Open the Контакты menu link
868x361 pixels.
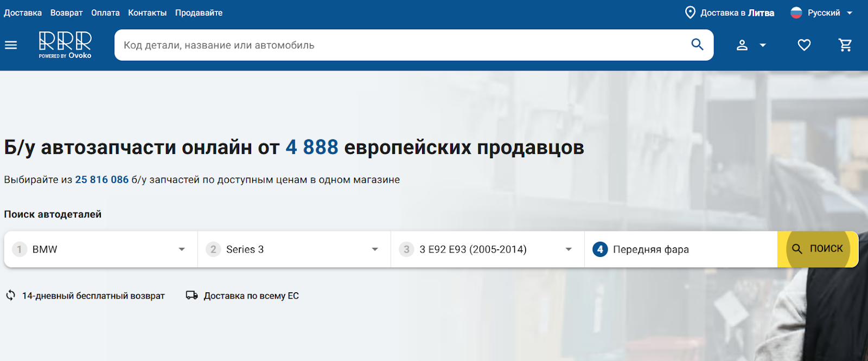point(148,12)
